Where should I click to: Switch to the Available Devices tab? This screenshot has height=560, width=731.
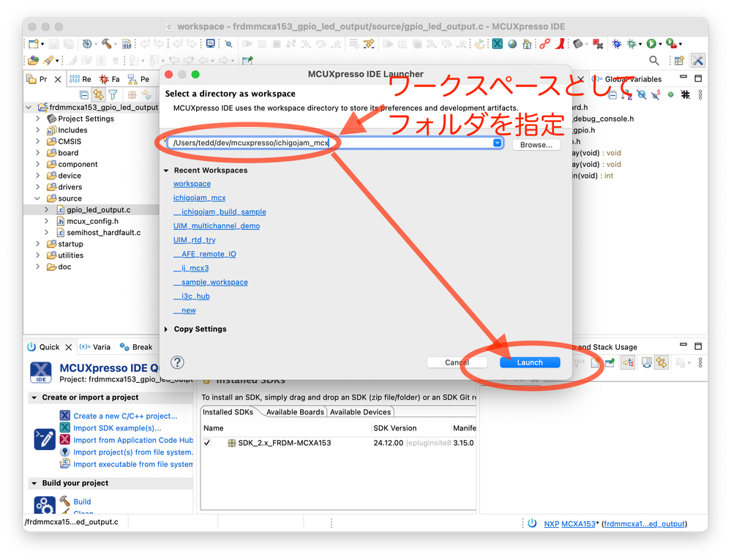click(x=360, y=412)
